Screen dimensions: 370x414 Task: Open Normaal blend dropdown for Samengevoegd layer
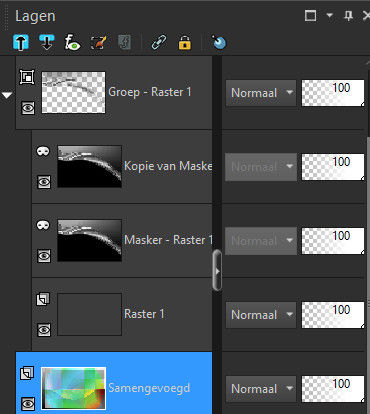point(261,389)
